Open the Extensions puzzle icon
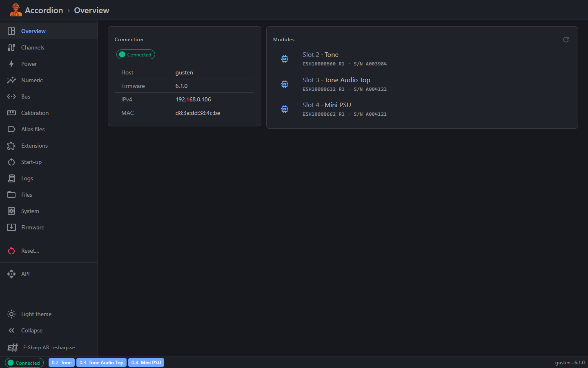Viewport: 588px width, 368px height. pos(11,146)
